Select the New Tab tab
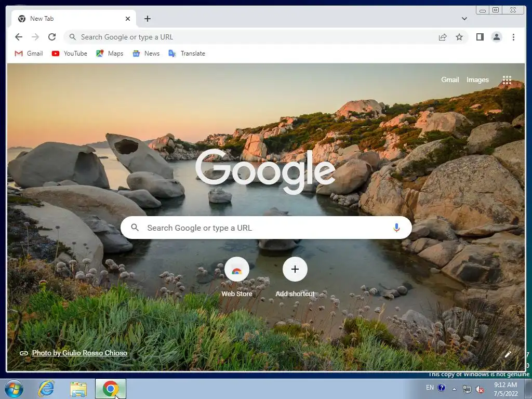Screen dimensions: 532x399 (74, 19)
